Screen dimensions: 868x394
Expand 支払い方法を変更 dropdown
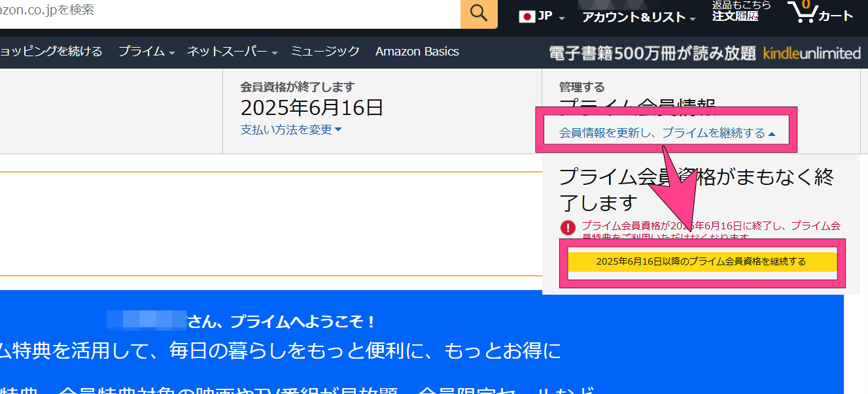pyautogui.click(x=291, y=129)
